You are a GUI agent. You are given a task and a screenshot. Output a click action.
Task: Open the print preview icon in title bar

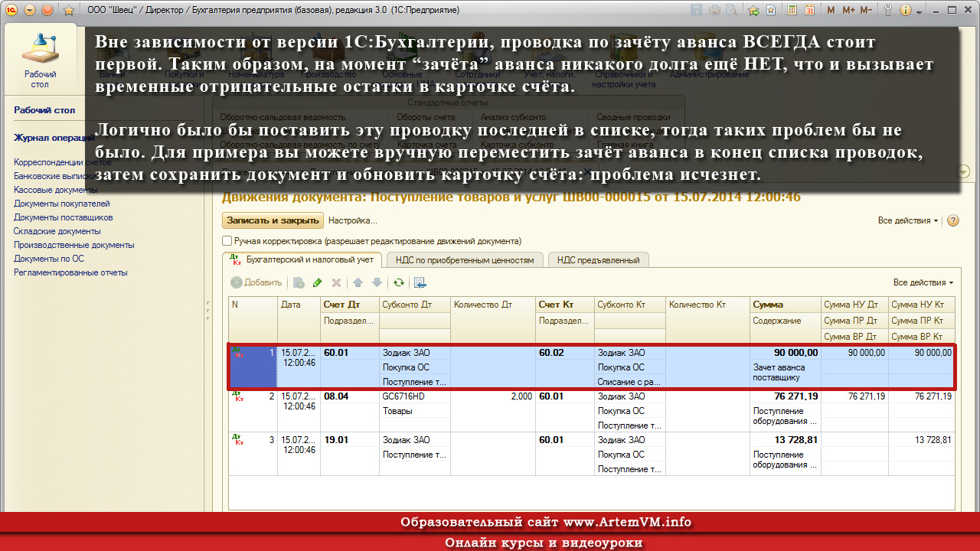731,11
